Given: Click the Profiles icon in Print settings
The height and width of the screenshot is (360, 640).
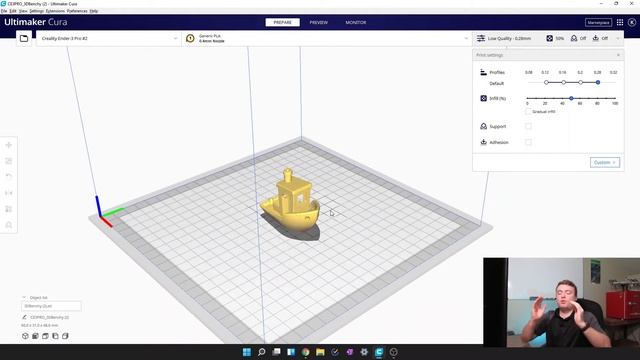Looking at the screenshot, I should [x=483, y=72].
